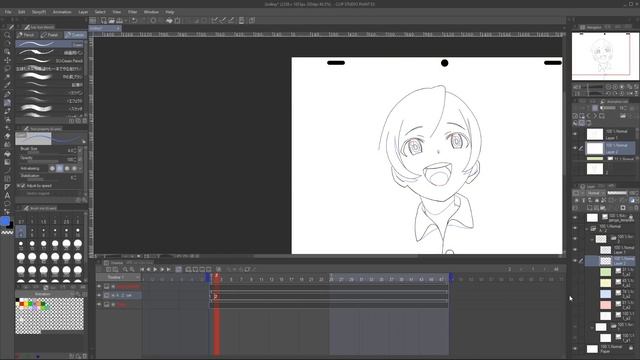The height and width of the screenshot is (360, 640).
Task: Select the pink color layer thumbnail
Action: 606,305
